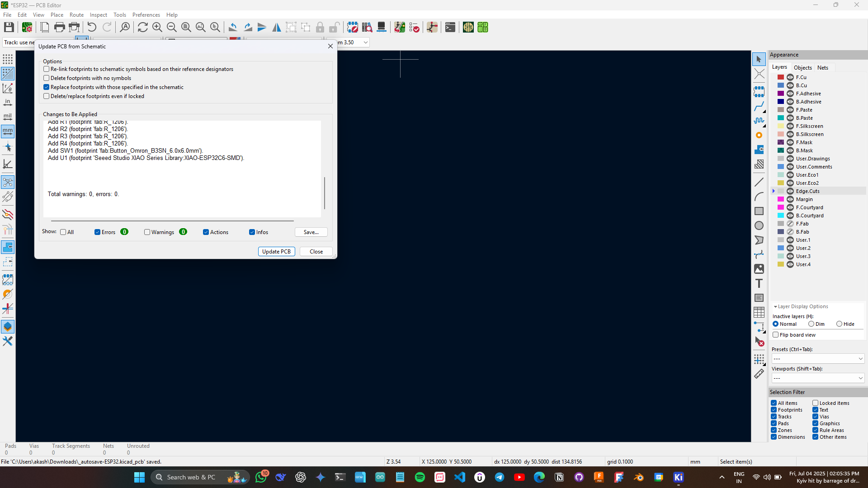This screenshot has height=488, width=868.
Task: Hide the F.Cu layer visibility
Action: coord(790,77)
